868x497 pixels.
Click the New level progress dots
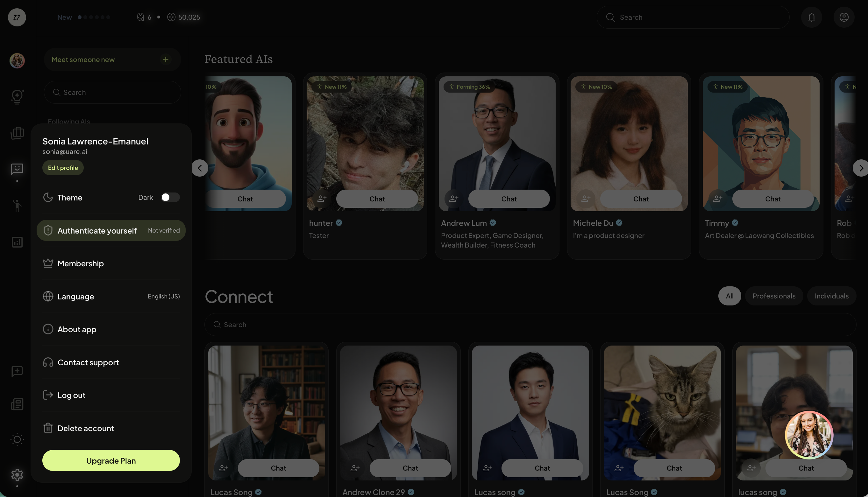94,17
